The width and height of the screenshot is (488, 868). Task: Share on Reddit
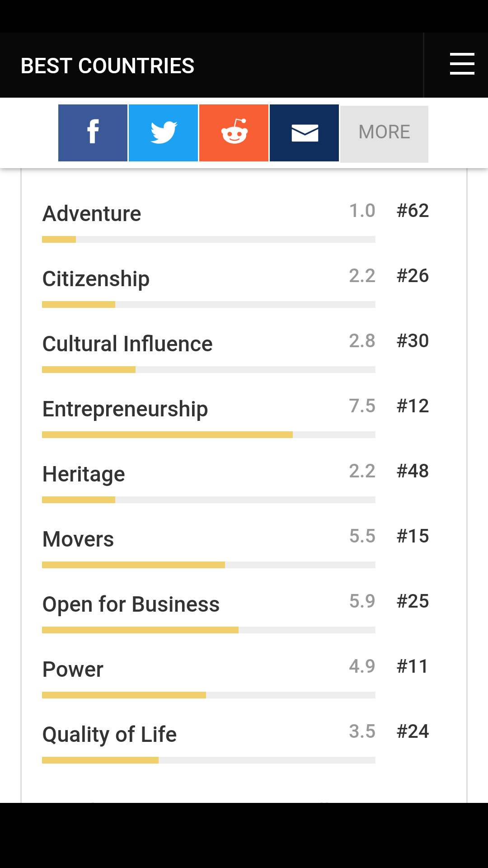pyautogui.click(x=234, y=133)
